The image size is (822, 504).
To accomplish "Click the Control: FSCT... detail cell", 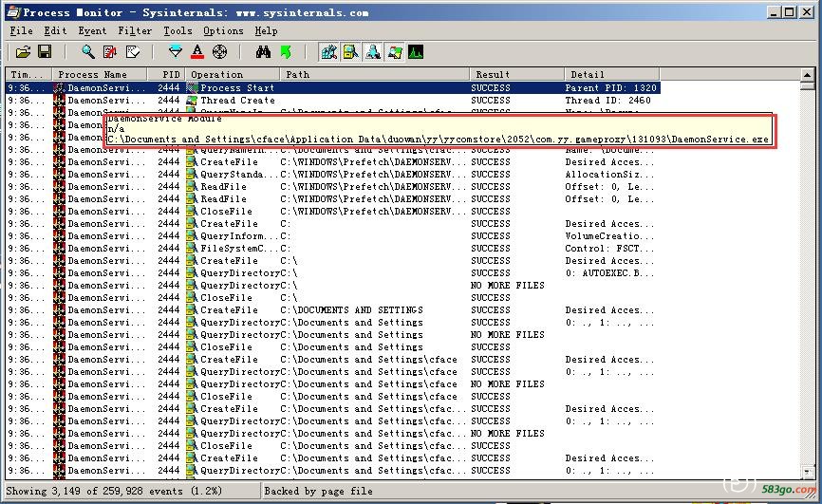I will (x=609, y=248).
